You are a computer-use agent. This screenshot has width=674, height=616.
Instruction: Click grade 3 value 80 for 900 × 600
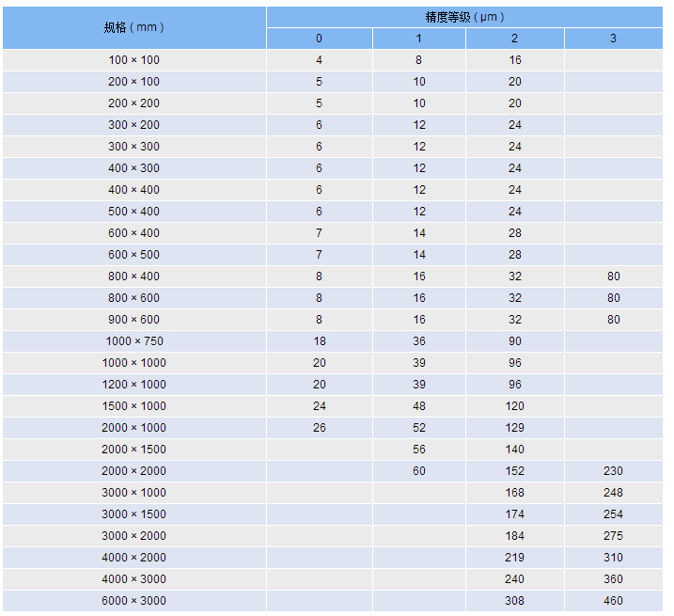614,320
